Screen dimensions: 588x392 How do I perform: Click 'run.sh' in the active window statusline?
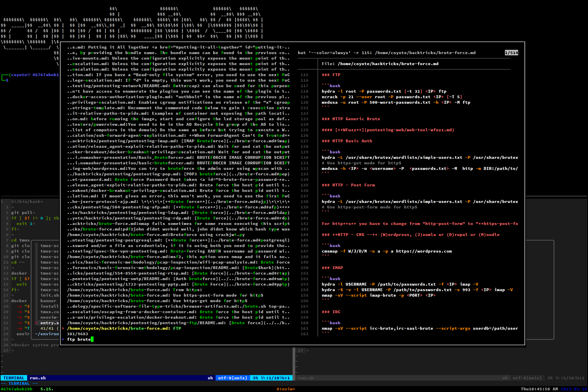point(38,378)
